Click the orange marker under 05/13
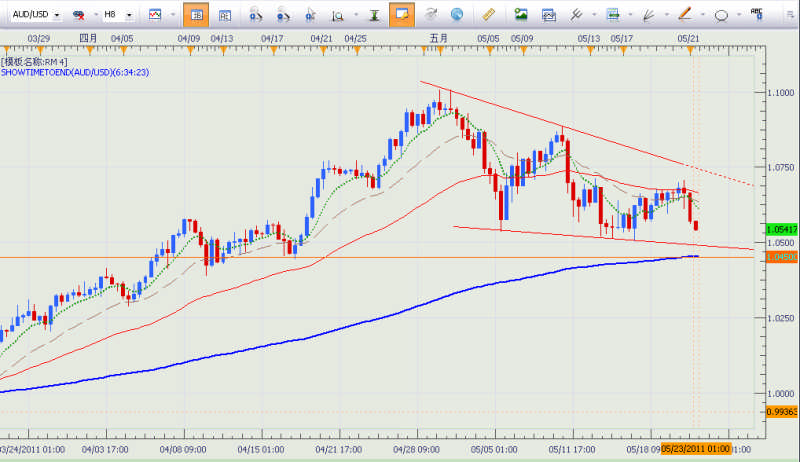 pos(590,50)
